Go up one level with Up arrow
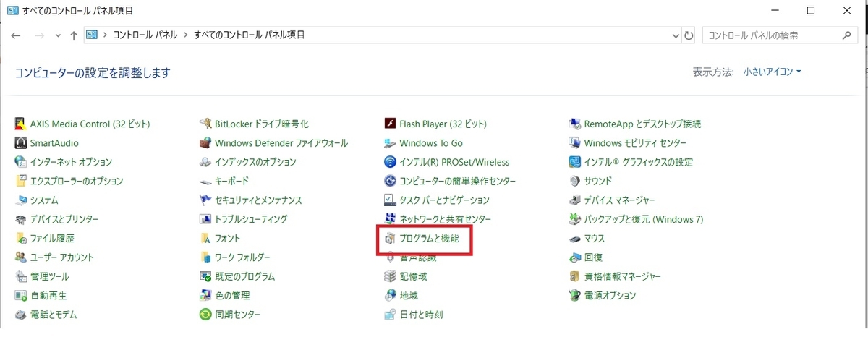Image resolution: width=868 pixels, height=337 pixels. tap(74, 35)
